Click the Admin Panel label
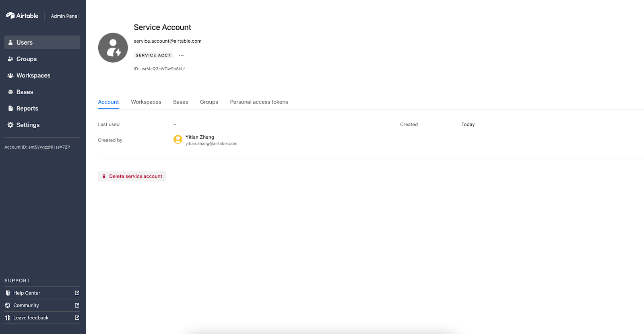Screen dimensions: 644x334 click(65, 16)
